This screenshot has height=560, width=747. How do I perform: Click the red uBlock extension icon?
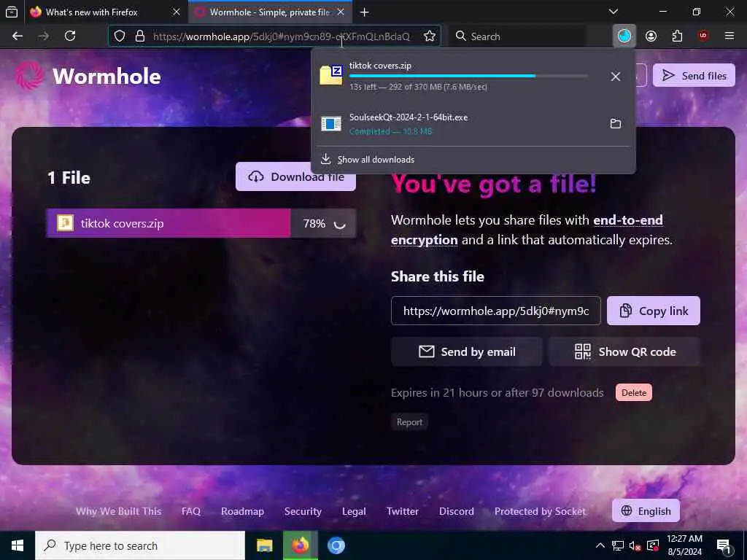(703, 36)
